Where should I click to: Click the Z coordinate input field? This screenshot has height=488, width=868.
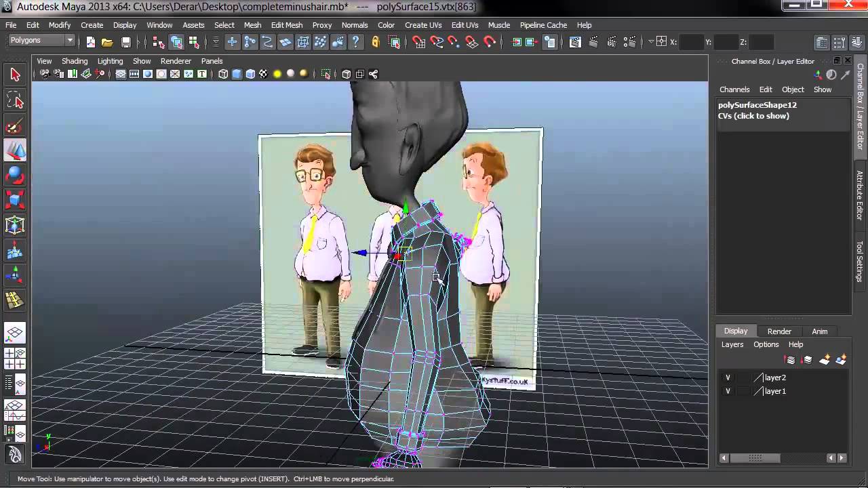tap(762, 42)
